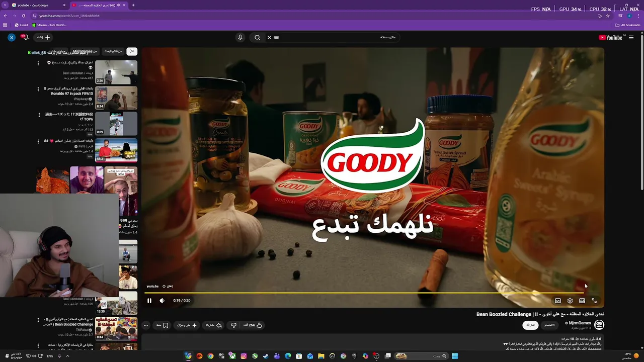Enter fullscreen video mode

click(594, 301)
